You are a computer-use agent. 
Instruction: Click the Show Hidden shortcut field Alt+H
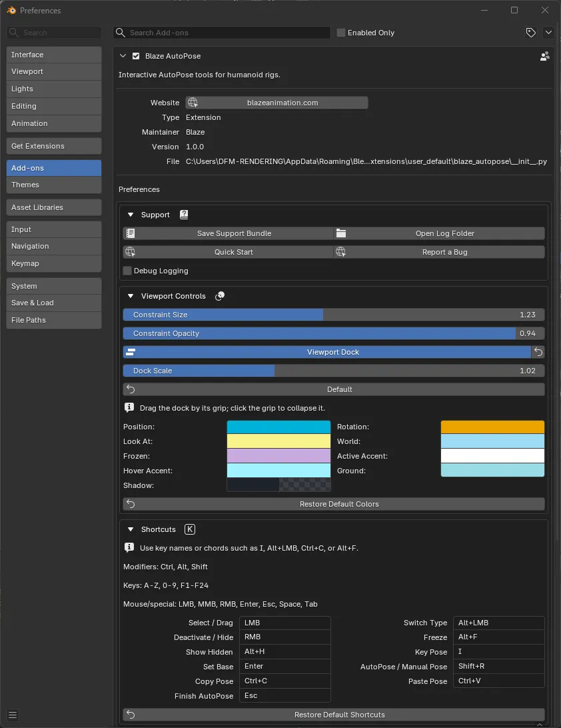click(285, 651)
